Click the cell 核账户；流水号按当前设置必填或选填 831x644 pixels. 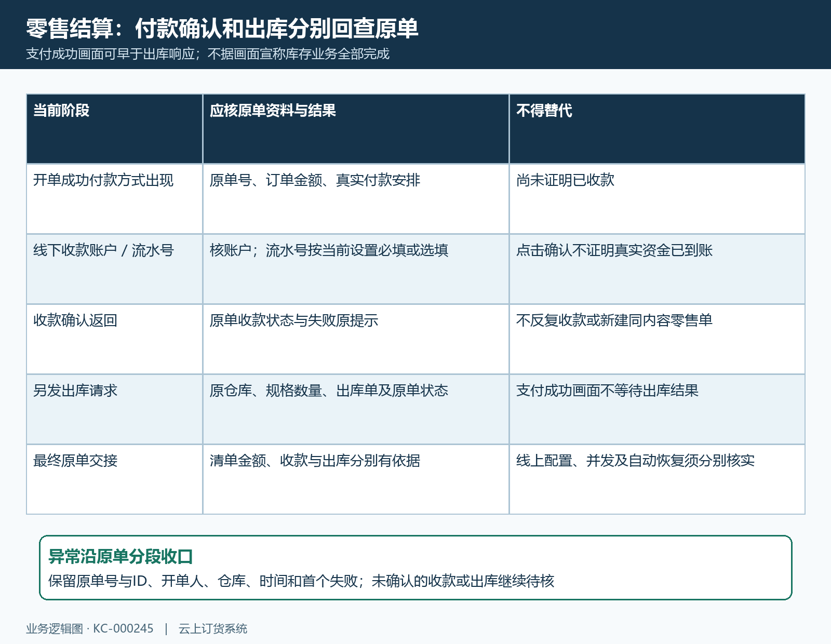356,269
